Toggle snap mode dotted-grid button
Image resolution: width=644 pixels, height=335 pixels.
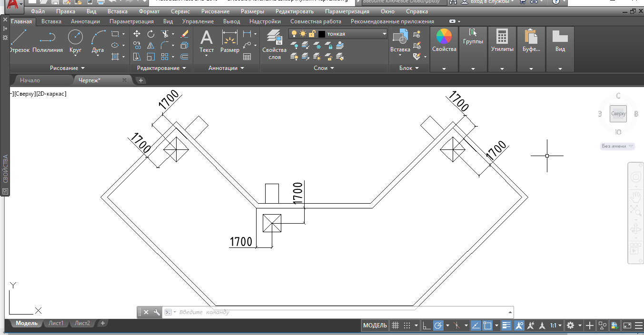407,325
